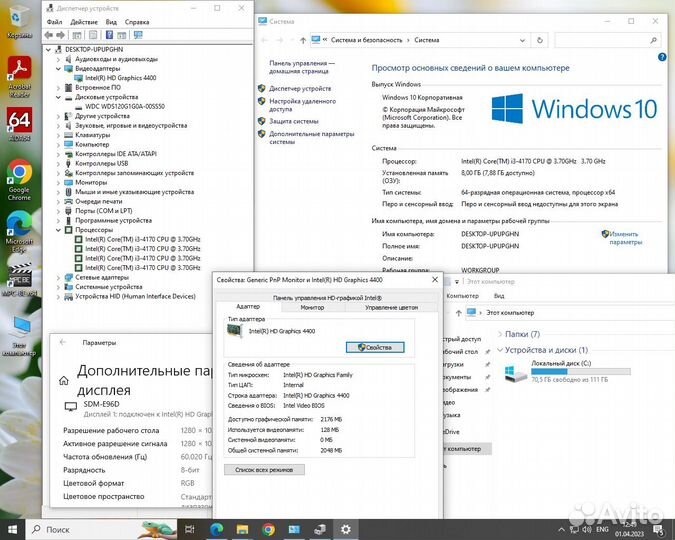Click the volume icon in system tray
Screen dimensions: 675x540
click(587, 529)
